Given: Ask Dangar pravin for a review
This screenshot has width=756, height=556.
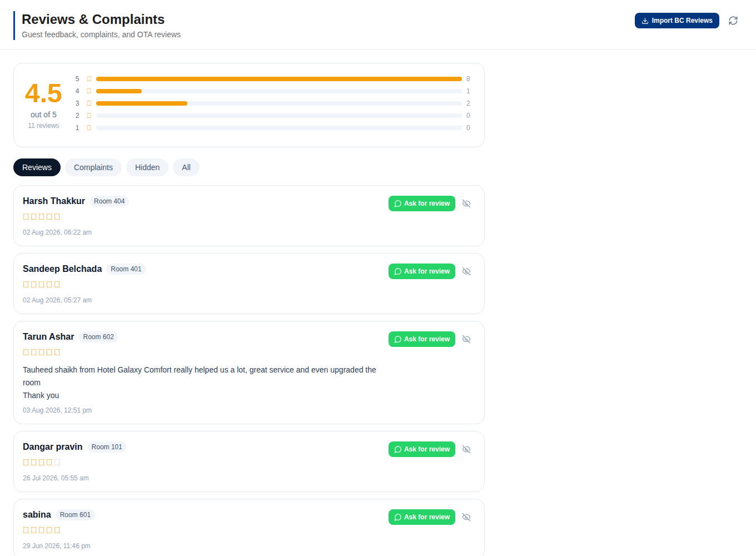Looking at the screenshot, I should point(422,449).
